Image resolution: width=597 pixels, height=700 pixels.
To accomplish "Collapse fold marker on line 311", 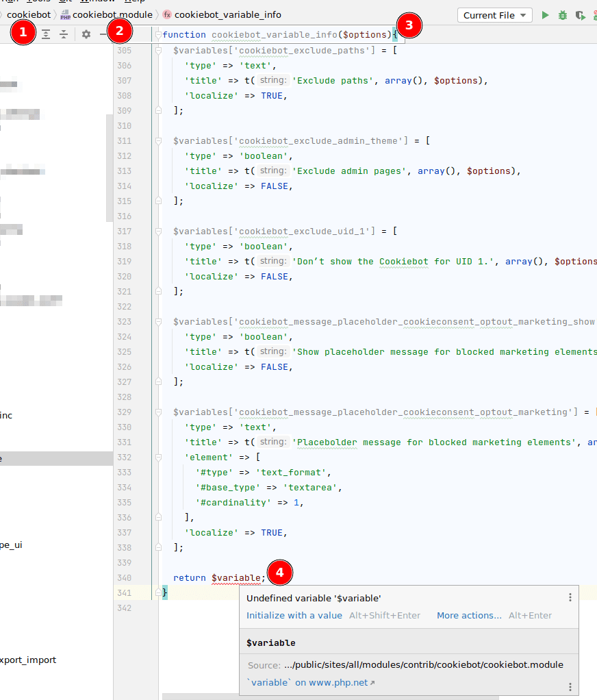I will click(x=158, y=140).
